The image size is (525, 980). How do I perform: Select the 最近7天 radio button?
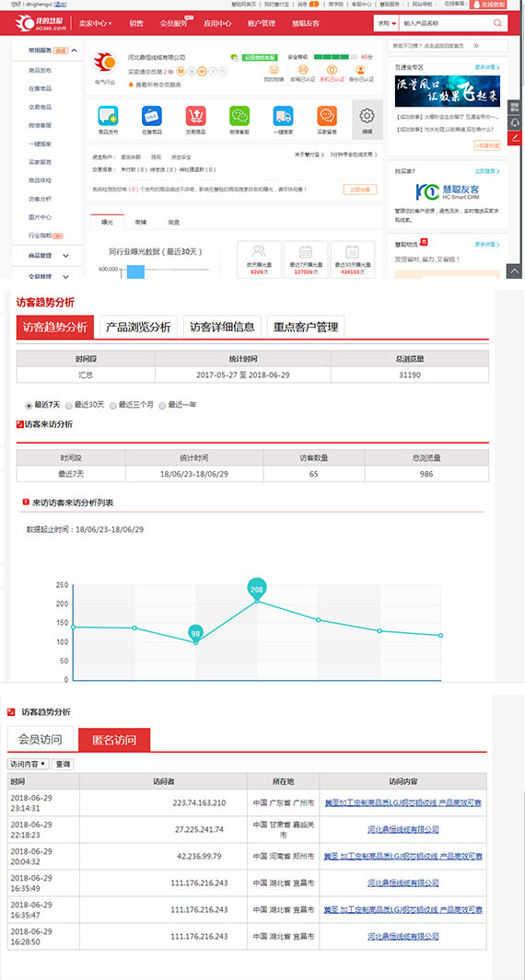pos(29,406)
